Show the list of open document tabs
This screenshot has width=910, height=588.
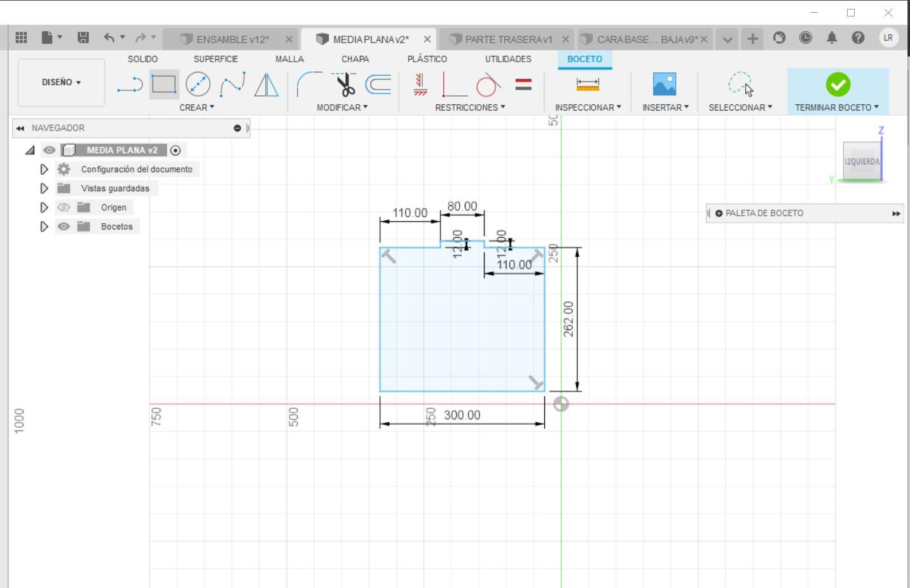pos(727,39)
